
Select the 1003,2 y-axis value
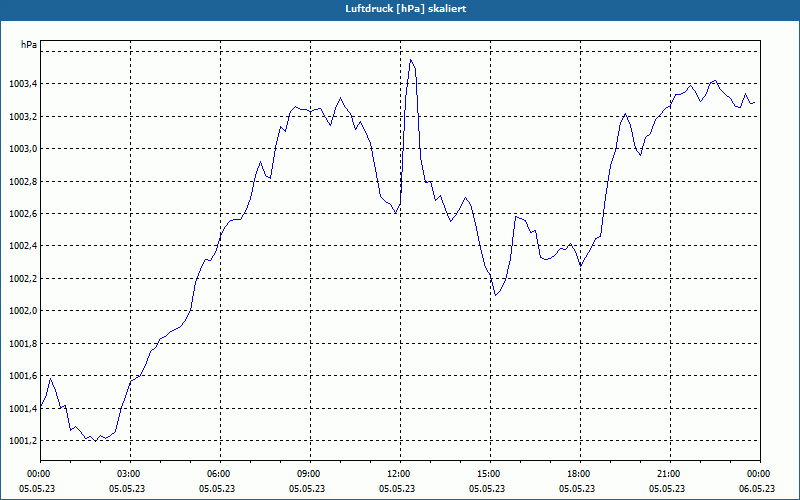coord(23,116)
